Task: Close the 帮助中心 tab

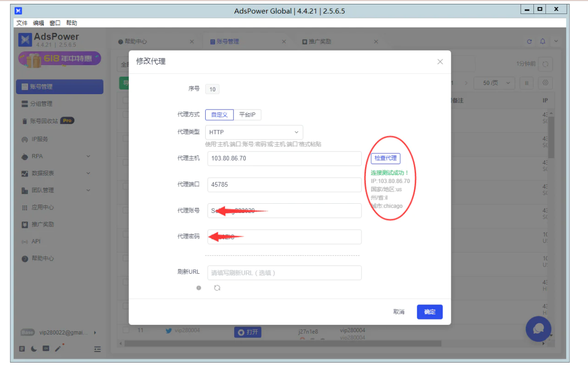Action: tap(192, 42)
